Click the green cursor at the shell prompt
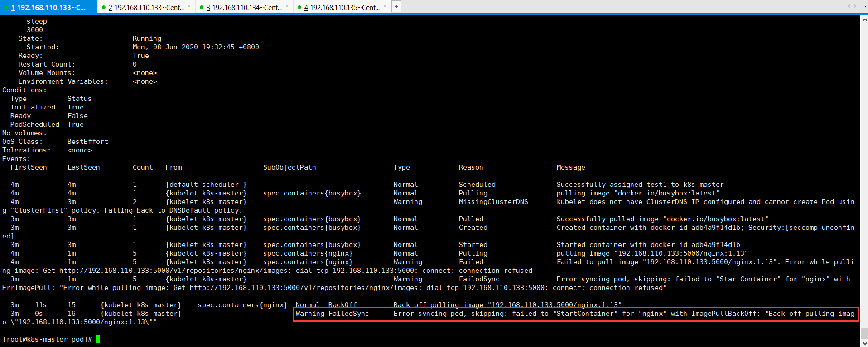868x347 pixels. coord(98,339)
